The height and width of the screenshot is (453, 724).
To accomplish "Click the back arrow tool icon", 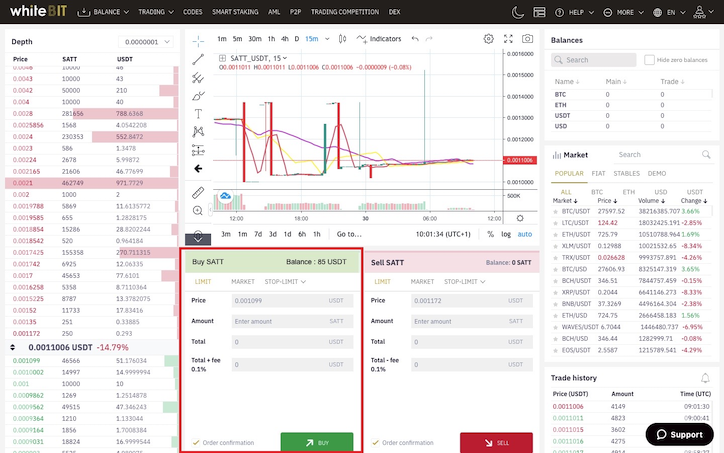I will tap(198, 169).
